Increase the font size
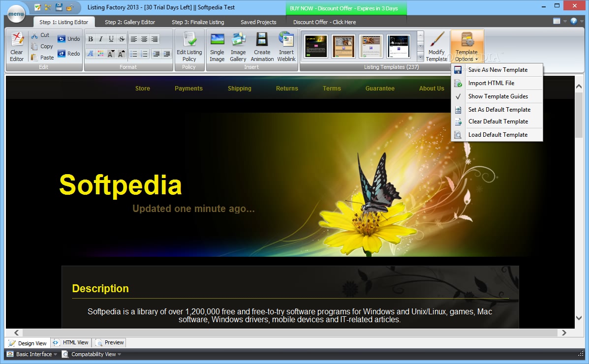This screenshot has width=589, height=364. tap(122, 54)
